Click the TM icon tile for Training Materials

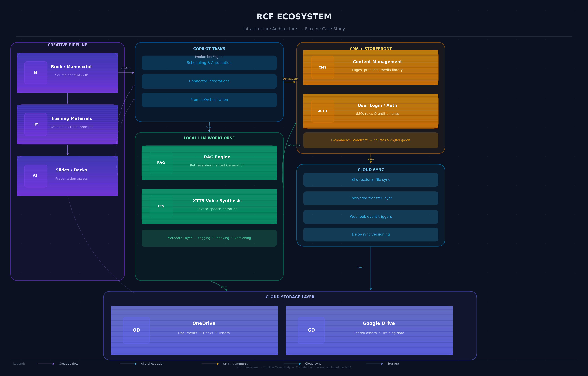(36, 124)
